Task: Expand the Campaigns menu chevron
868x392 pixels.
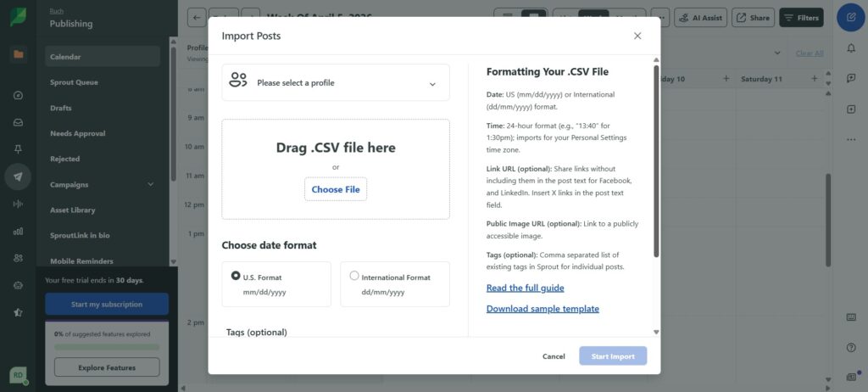Action: pyautogui.click(x=151, y=184)
